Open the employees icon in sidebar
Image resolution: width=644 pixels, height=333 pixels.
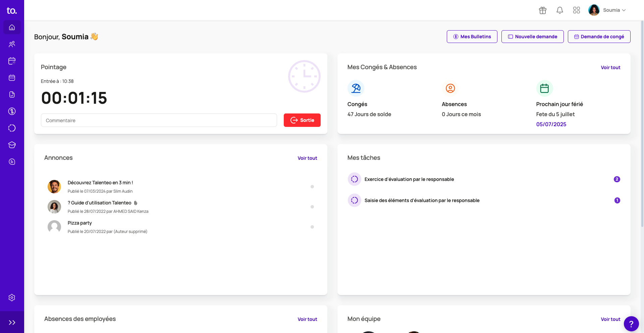coord(12,44)
